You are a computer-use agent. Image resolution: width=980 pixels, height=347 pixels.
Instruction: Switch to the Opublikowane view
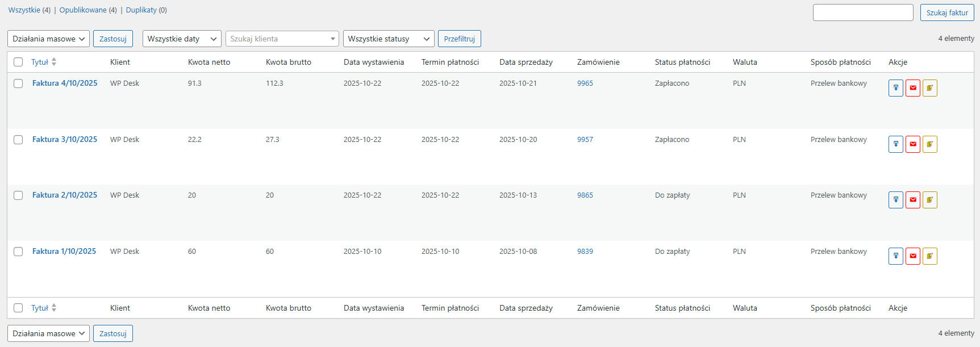(x=83, y=10)
